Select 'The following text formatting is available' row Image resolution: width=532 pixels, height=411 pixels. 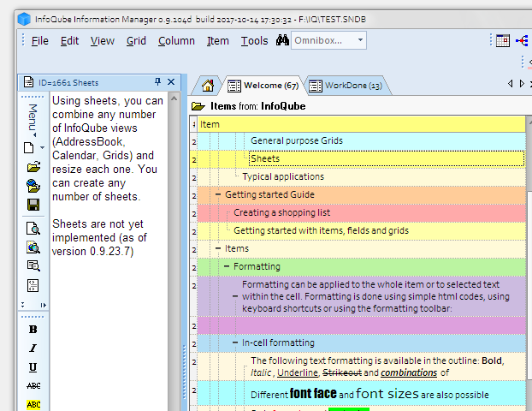pyautogui.click(x=362, y=366)
